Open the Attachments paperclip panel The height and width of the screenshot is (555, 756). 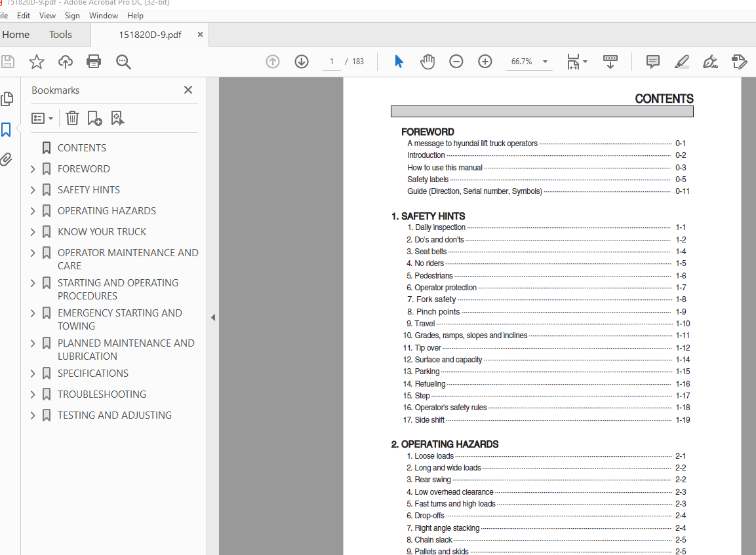(x=7, y=159)
